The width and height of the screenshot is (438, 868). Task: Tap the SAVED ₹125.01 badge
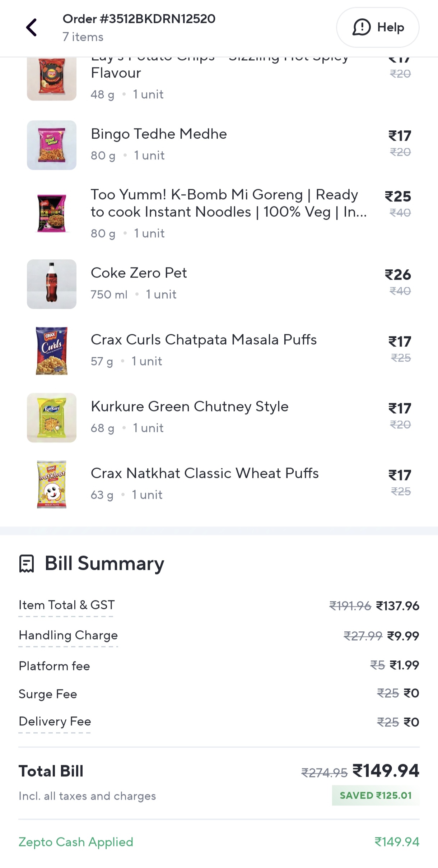coord(376,795)
